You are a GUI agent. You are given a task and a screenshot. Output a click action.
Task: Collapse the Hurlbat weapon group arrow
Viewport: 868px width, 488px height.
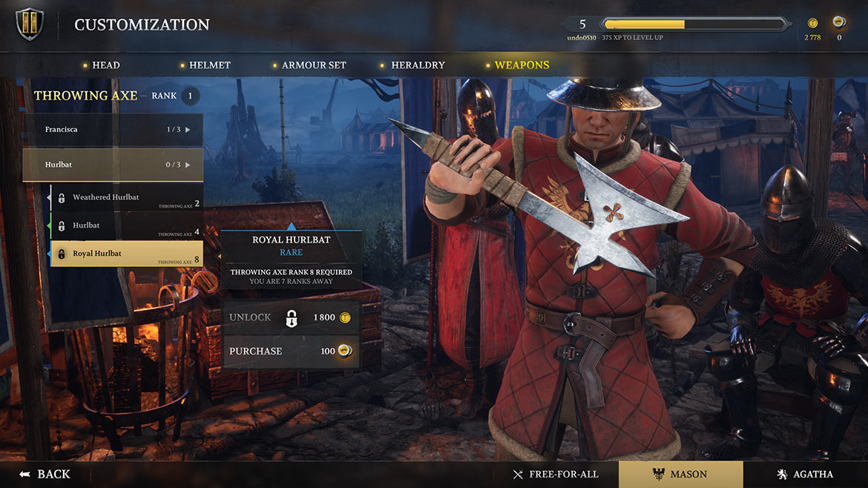(x=188, y=165)
